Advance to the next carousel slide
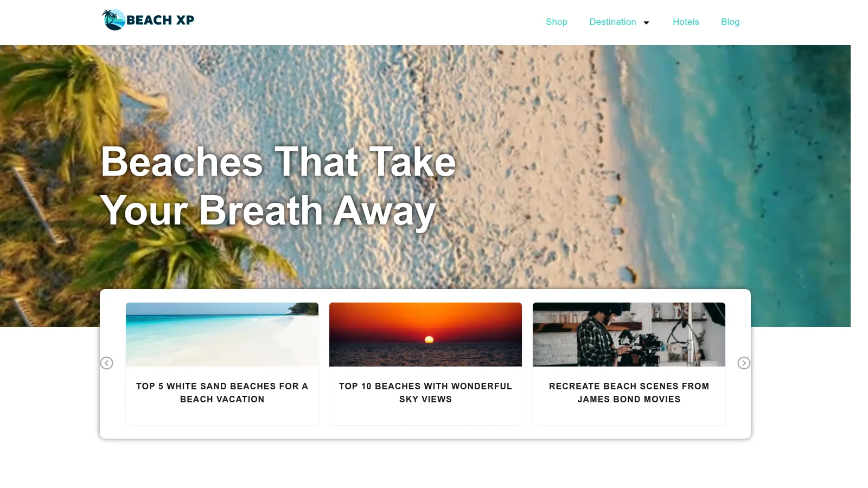This screenshot has width=868, height=488. [x=744, y=363]
